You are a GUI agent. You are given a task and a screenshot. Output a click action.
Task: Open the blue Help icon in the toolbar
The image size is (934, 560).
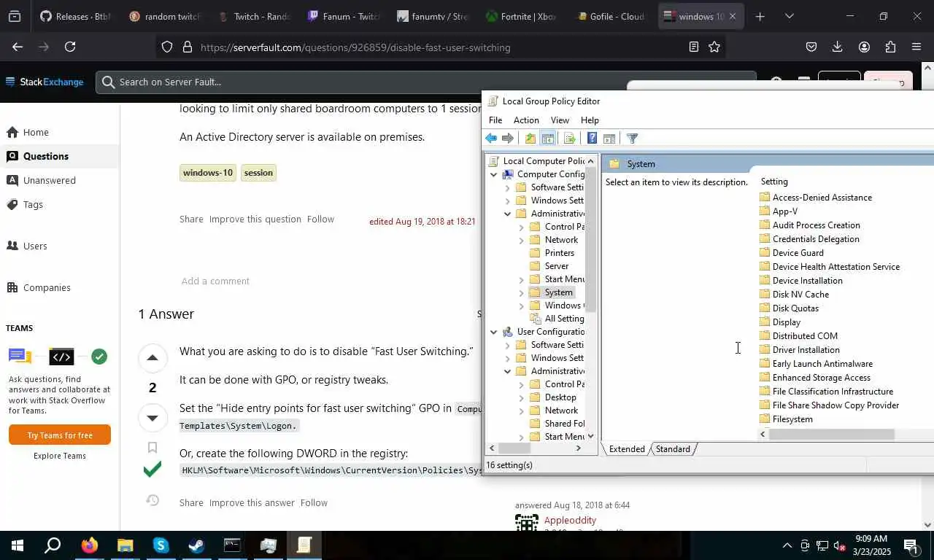coord(592,139)
